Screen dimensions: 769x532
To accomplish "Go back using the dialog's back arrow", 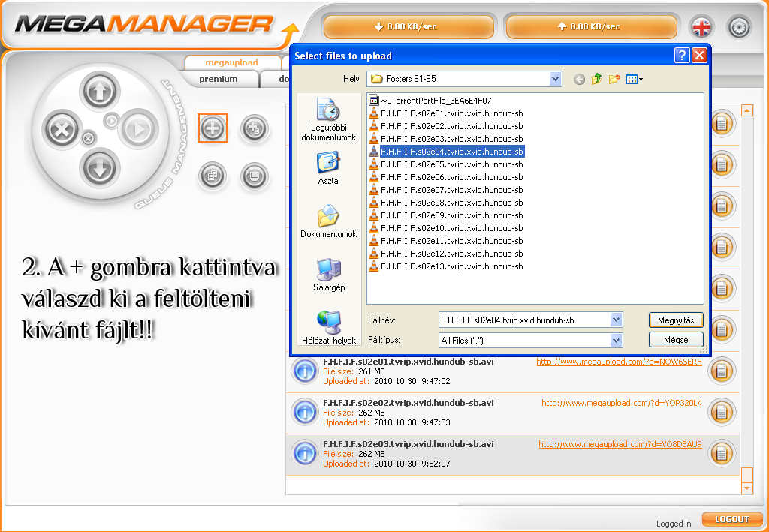I will (x=579, y=79).
